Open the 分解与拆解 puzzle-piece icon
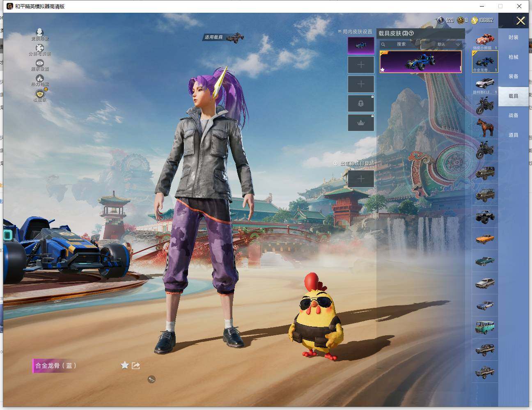The height and width of the screenshot is (410, 532). pos(40,48)
